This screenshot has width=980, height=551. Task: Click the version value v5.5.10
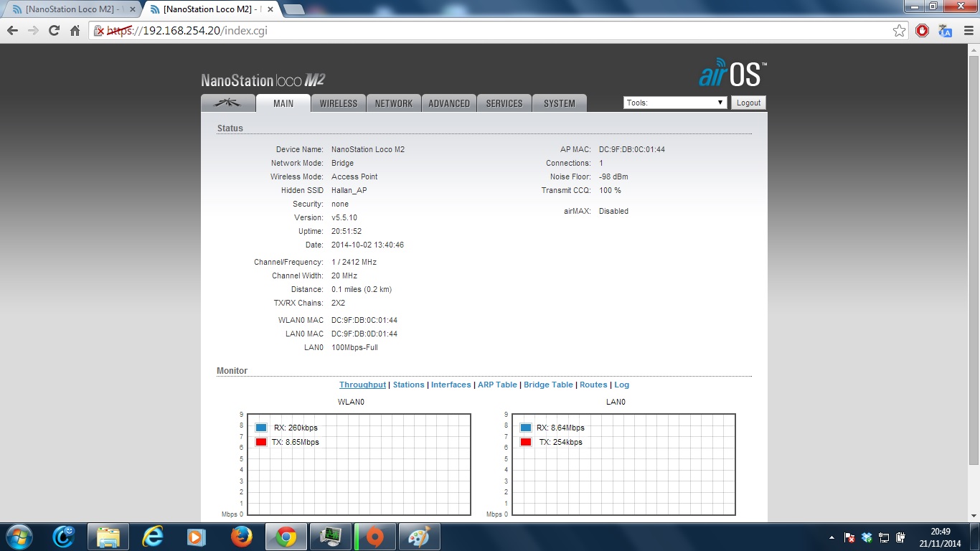click(344, 218)
